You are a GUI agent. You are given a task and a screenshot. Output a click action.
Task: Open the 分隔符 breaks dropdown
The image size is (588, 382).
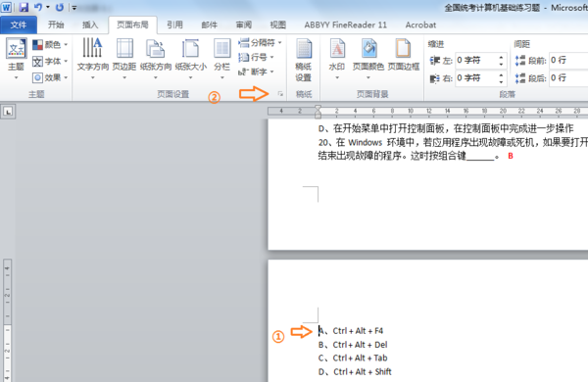[x=260, y=43]
